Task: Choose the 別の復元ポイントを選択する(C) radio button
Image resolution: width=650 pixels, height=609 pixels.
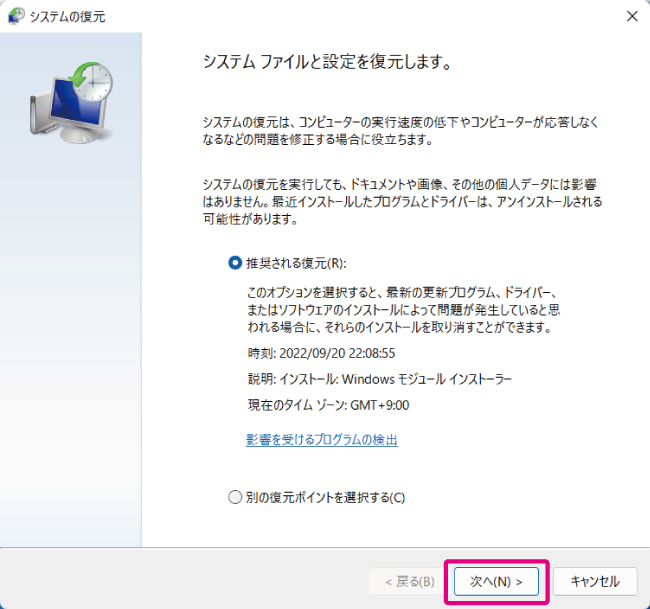Action: coord(236,497)
